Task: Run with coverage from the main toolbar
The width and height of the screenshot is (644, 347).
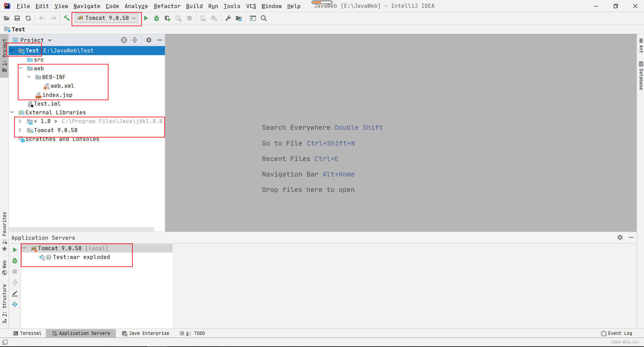Action: (167, 18)
